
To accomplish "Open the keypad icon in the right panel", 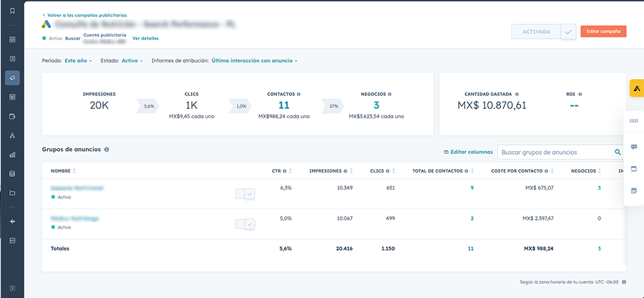I will click(x=634, y=121).
